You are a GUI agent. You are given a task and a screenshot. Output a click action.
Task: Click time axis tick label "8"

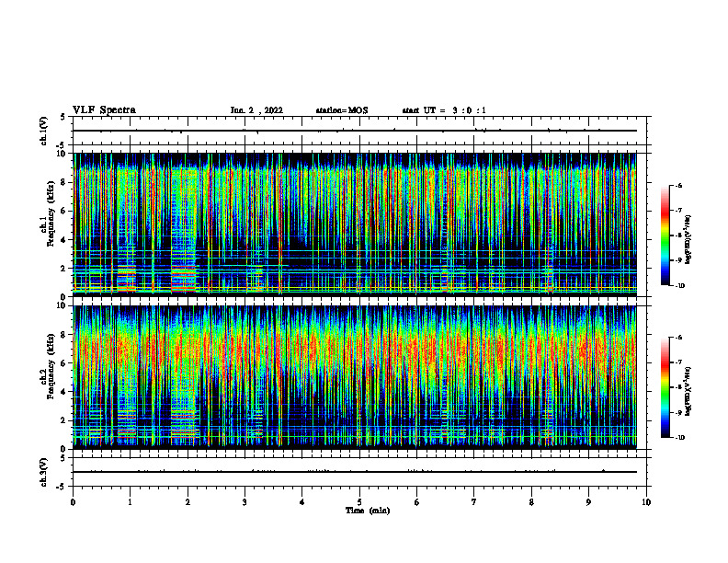pos(531,502)
